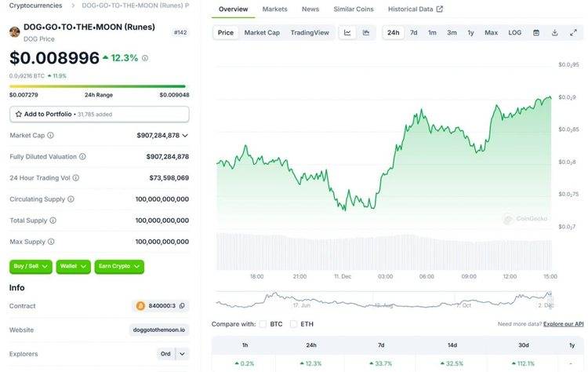
Task: Open the Similar Coins tab
Action: pos(354,9)
